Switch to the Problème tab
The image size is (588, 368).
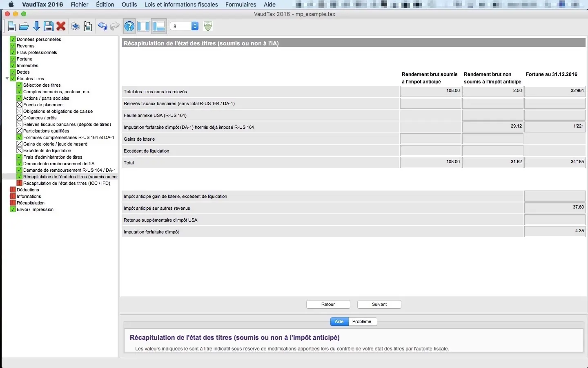click(x=362, y=321)
